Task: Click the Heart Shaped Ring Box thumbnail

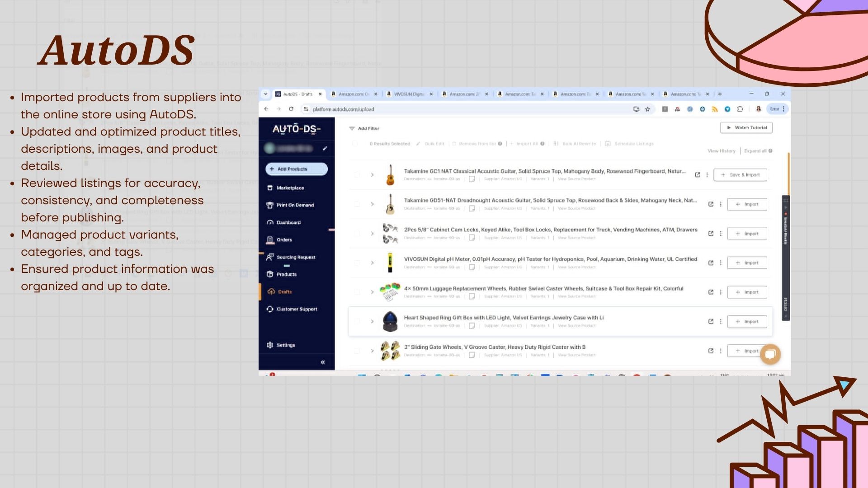Action: [390, 322]
